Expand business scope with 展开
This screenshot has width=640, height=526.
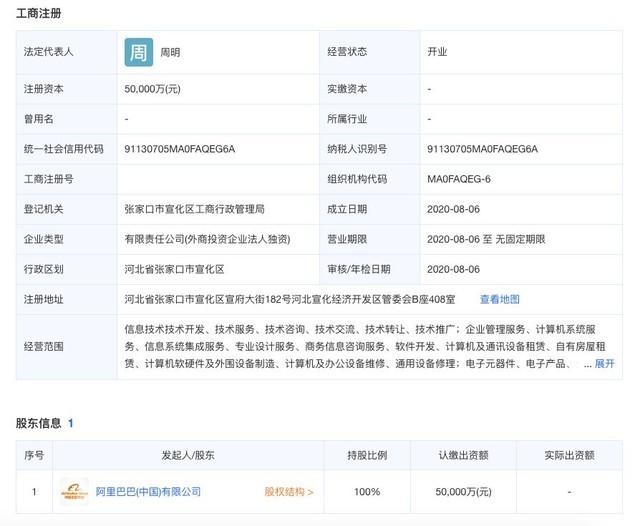pyautogui.click(x=604, y=363)
